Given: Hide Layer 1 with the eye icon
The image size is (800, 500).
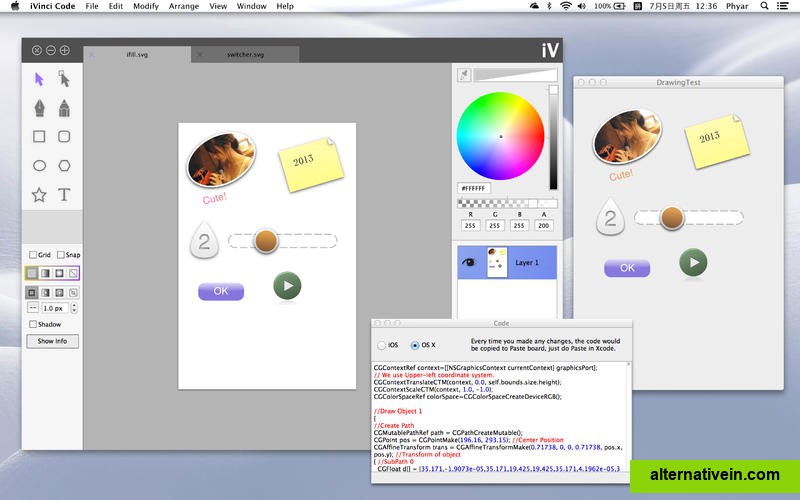Looking at the screenshot, I should tap(468, 262).
